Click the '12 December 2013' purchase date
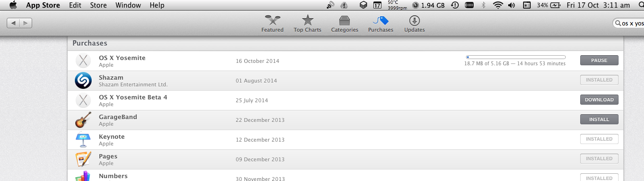The image size is (644, 181). click(x=260, y=140)
